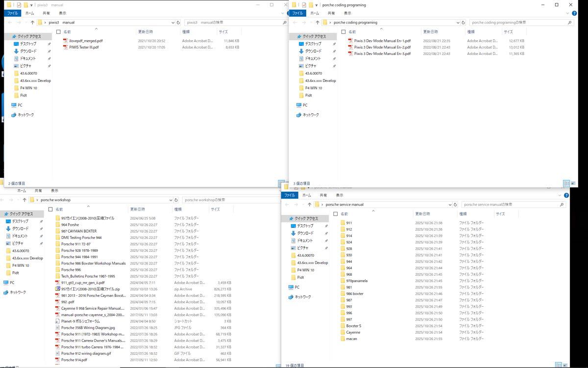Open Piwis 3 Dev Mode Manual En-1.pdf
Viewport: 588px width, 368px height.
(x=382, y=41)
